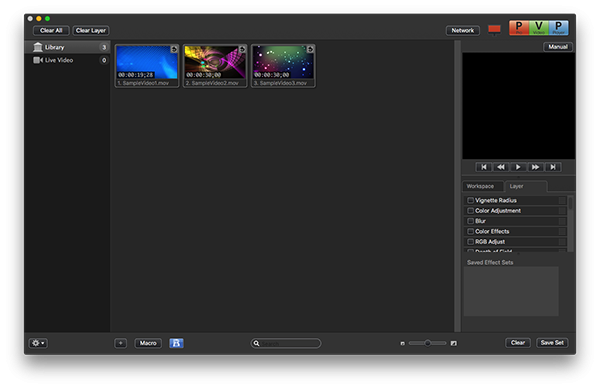Click the square at right of Color Adjustment row

pyautogui.click(x=562, y=210)
